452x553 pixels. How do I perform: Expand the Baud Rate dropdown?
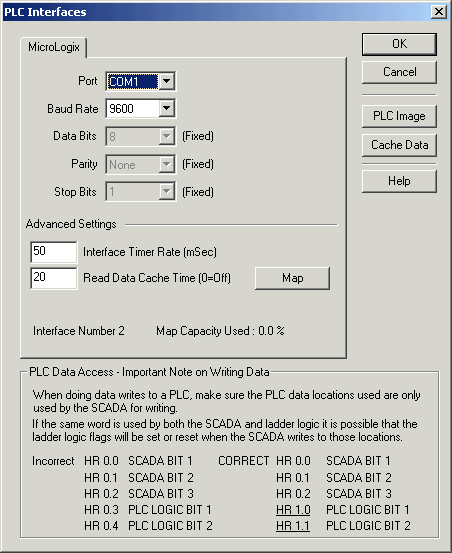pyautogui.click(x=166, y=108)
